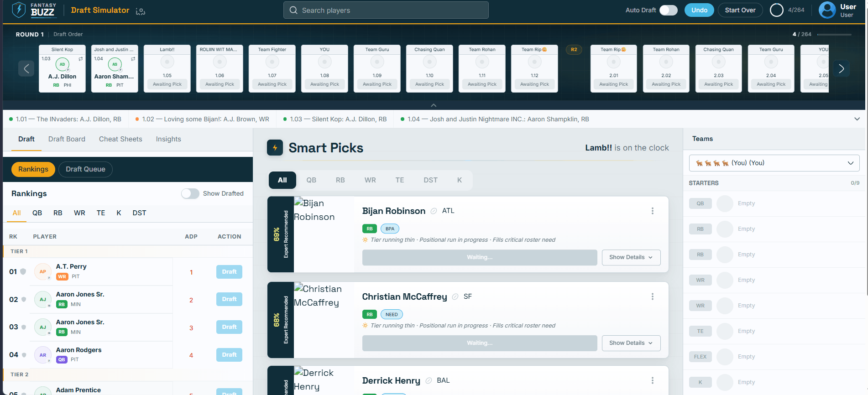Select the empty TE starter slot
This screenshot has width=868, height=395.
pos(774,331)
